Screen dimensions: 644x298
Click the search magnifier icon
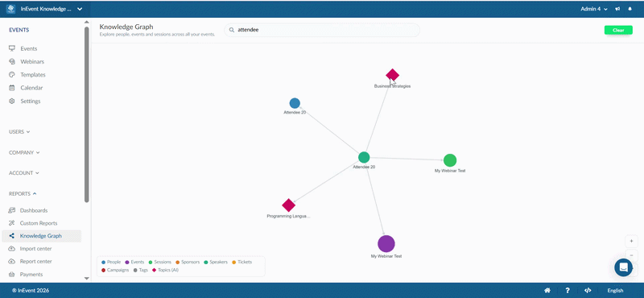[x=232, y=30]
